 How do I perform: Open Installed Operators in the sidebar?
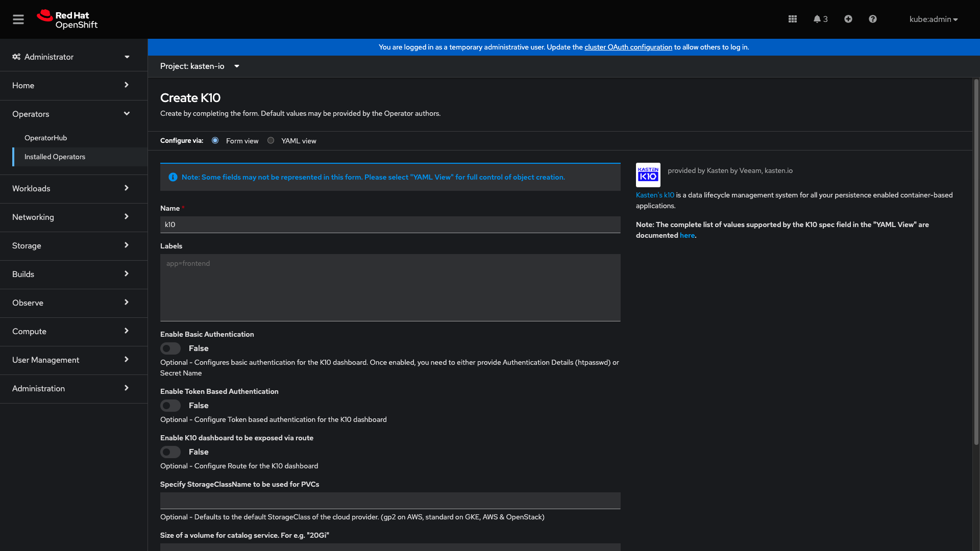[80, 157]
